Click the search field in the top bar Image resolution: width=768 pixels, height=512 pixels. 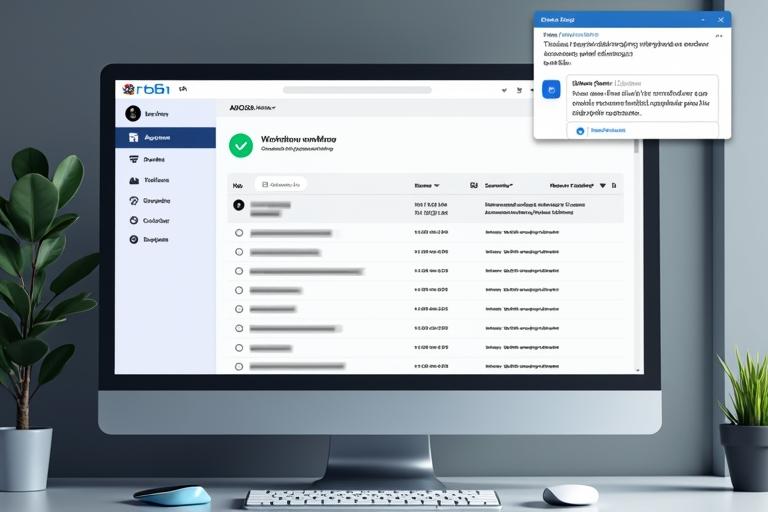point(357,89)
